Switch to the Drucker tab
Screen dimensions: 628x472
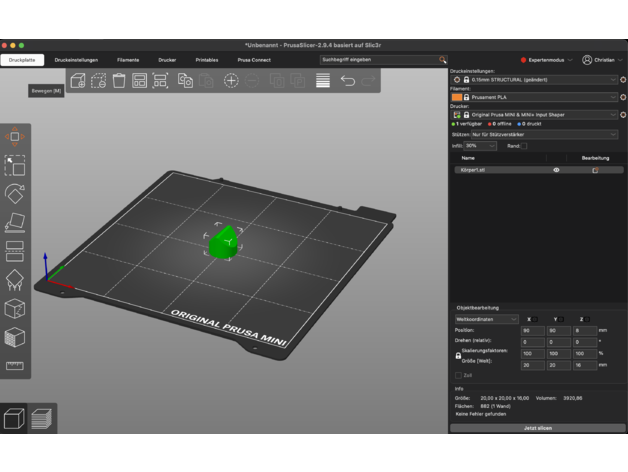click(x=167, y=60)
